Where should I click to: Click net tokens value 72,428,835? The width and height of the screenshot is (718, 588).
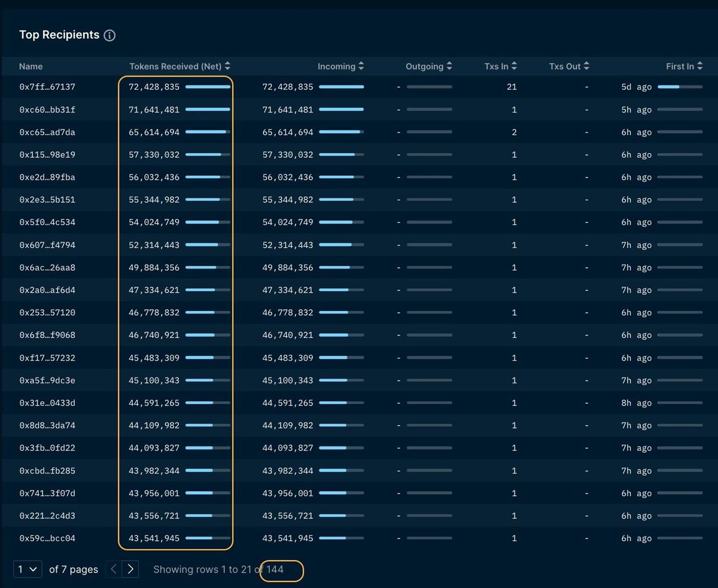[x=154, y=87]
